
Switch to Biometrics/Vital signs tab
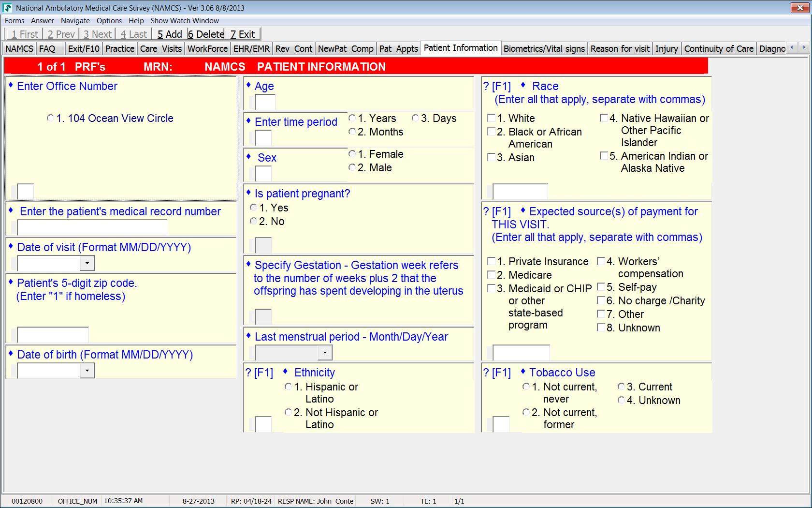click(x=544, y=49)
